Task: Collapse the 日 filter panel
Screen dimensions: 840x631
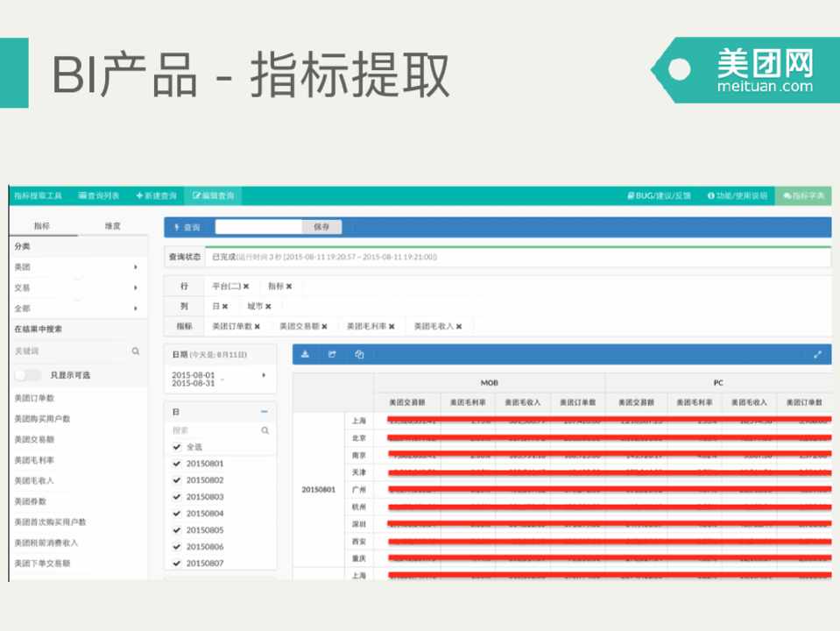Action: [x=265, y=411]
